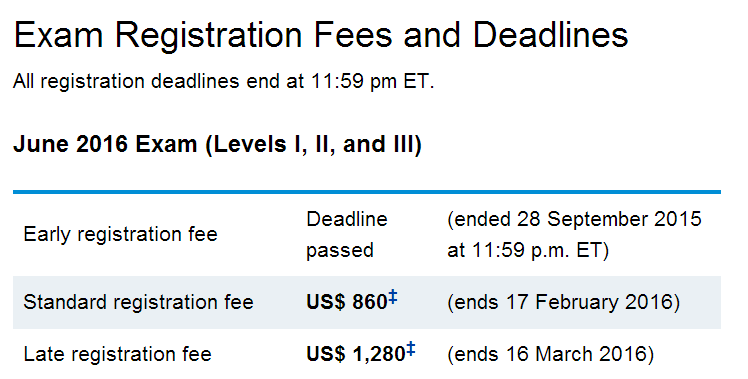Click the Exam Registration Fees and Deadlines heading
This screenshot has width=748, height=379.
(321, 35)
